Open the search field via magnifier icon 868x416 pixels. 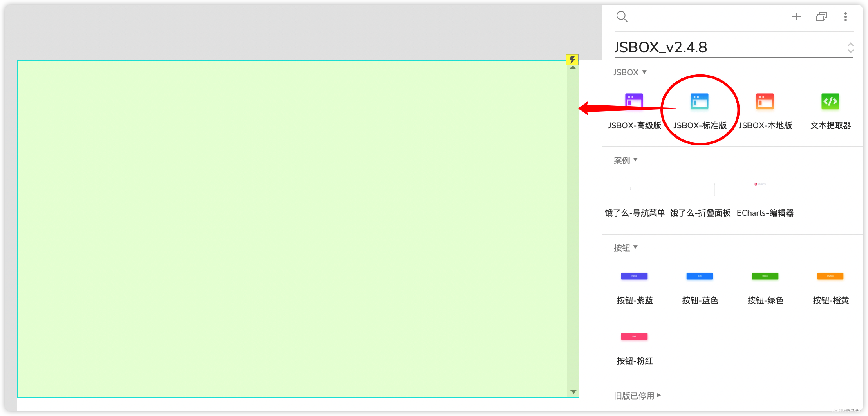(622, 16)
